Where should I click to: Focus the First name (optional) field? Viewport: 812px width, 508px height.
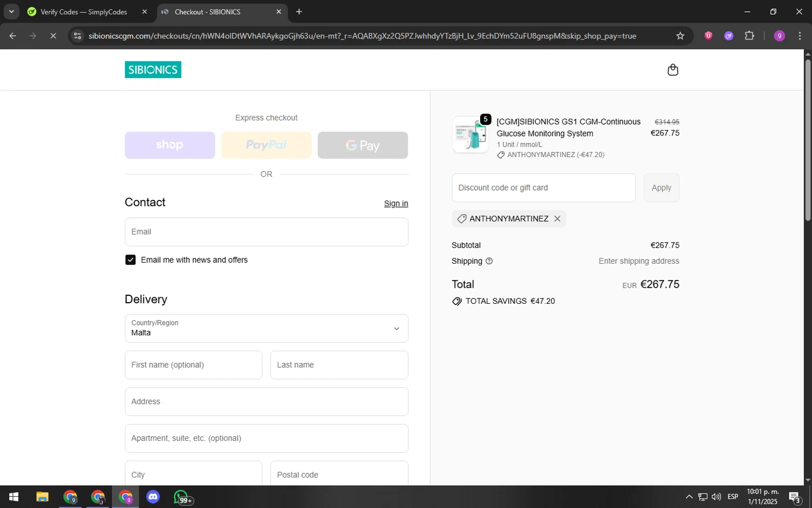point(193,365)
